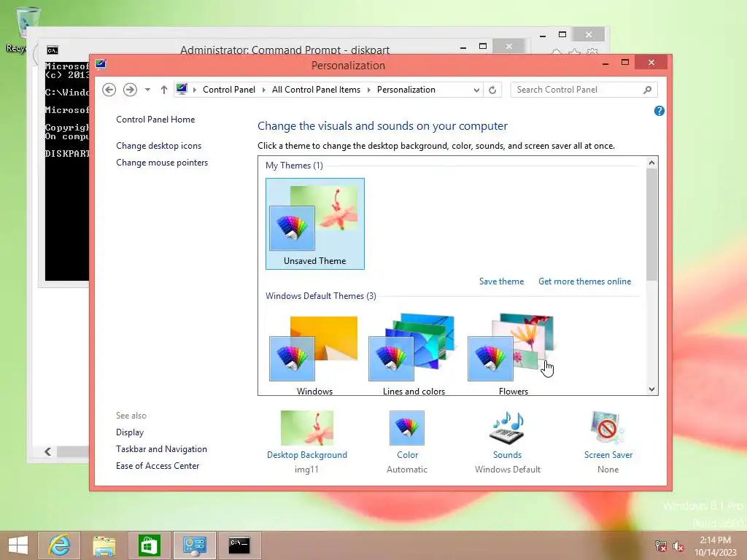The height and width of the screenshot is (560, 747).
Task: Click the theme list scroll down arrow
Action: pyautogui.click(x=651, y=389)
